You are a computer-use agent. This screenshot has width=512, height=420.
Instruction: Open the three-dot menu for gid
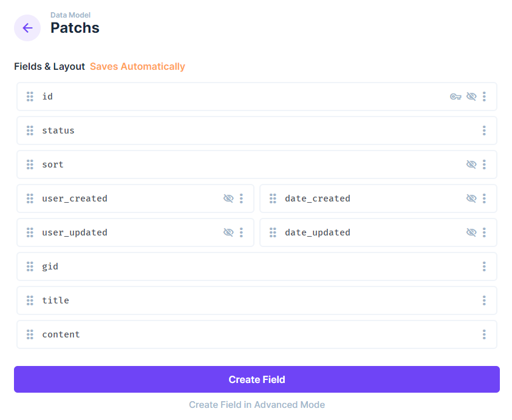click(x=484, y=266)
